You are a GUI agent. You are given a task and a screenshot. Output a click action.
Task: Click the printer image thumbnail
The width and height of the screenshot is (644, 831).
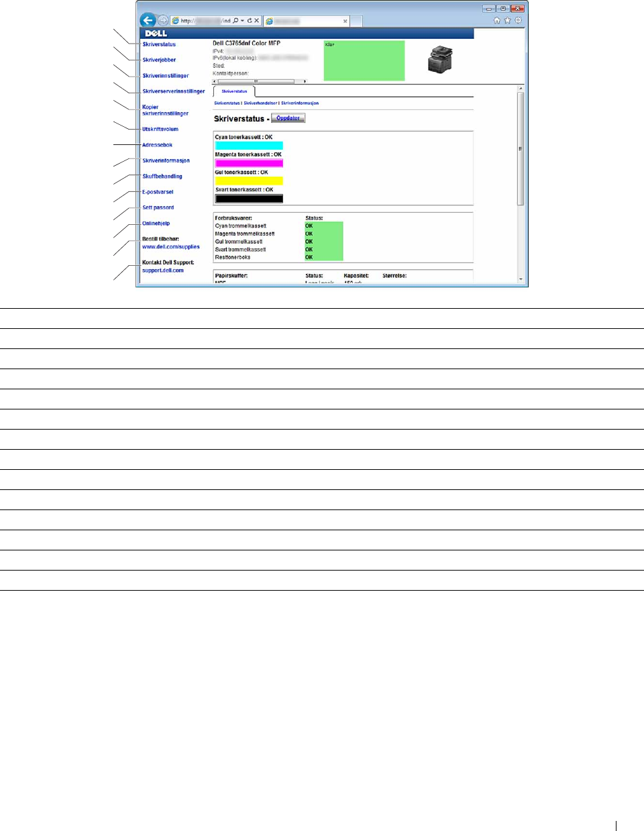pos(440,60)
